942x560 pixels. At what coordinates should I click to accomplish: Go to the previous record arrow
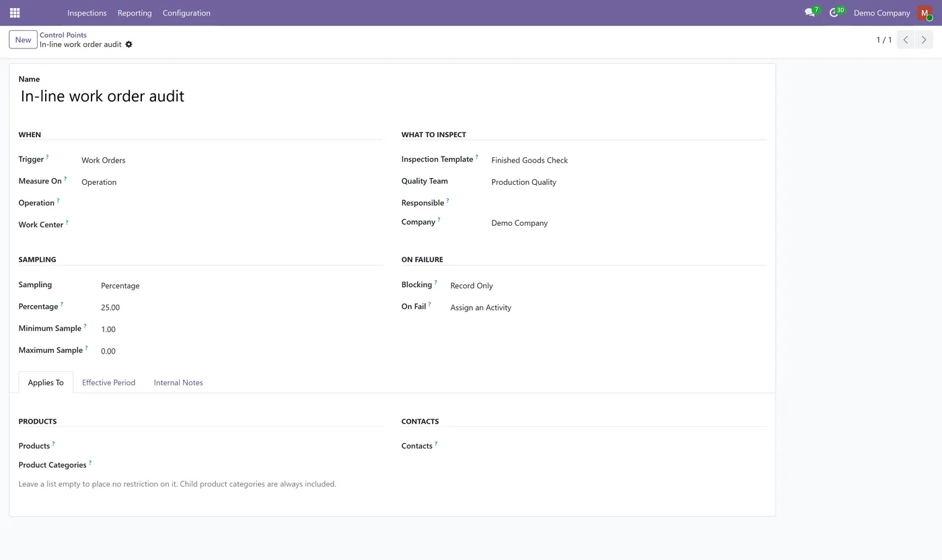click(x=906, y=40)
